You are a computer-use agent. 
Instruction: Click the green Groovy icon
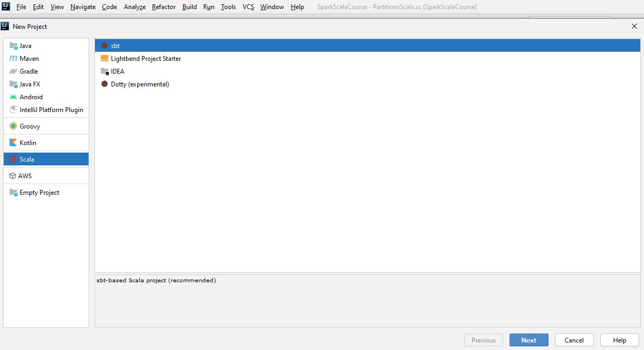[13, 126]
